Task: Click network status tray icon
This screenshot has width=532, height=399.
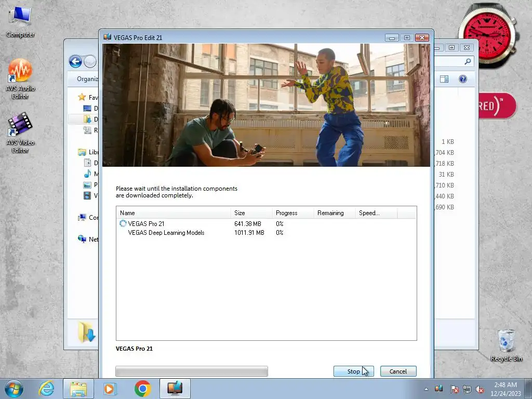Action: [467, 390]
